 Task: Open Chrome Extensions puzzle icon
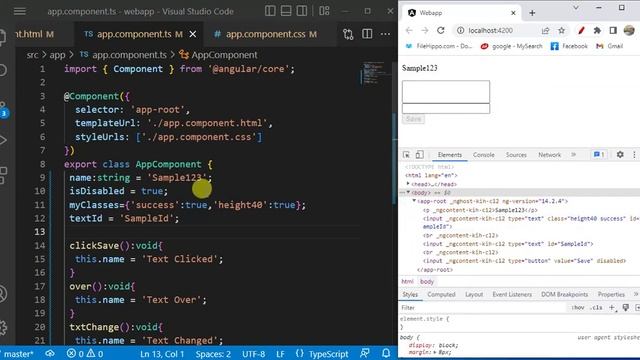coord(597,31)
